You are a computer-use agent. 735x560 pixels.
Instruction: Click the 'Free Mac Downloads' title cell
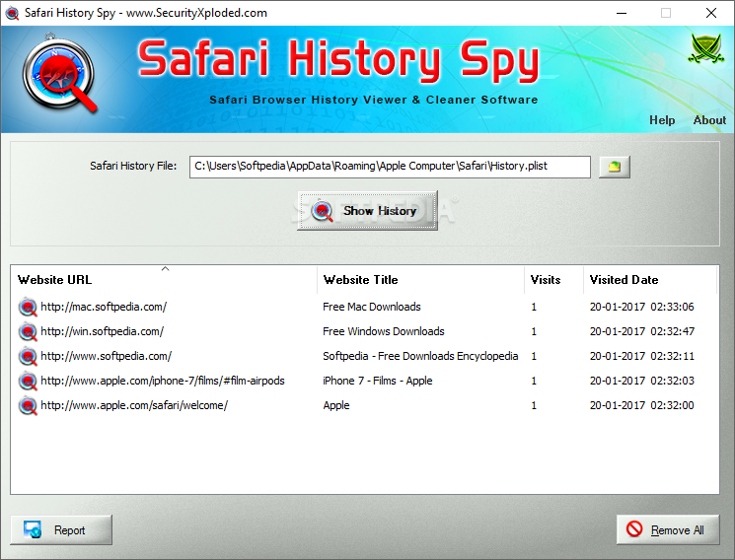click(372, 307)
